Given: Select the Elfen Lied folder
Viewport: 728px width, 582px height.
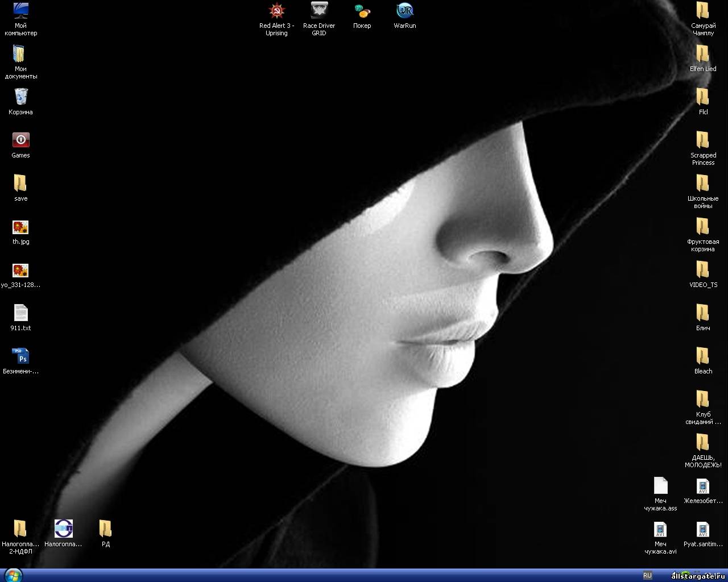Looking at the screenshot, I should 703,55.
